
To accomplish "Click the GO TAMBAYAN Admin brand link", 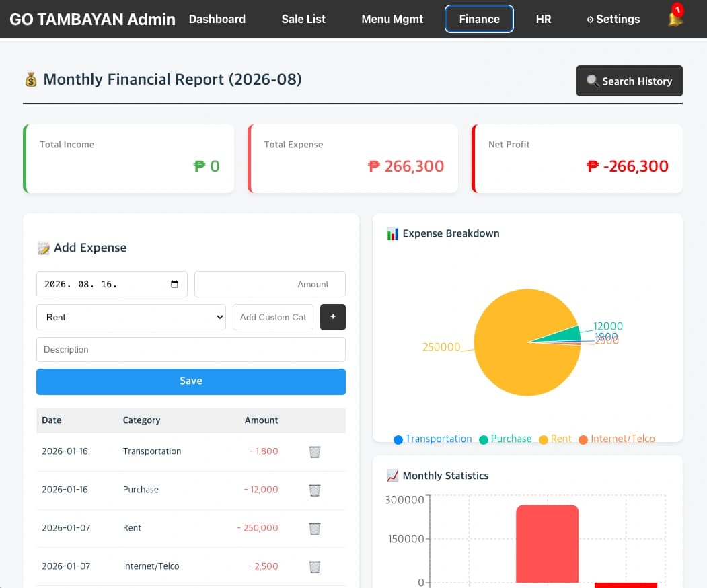I will pyautogui.click(x=92, y=19).
